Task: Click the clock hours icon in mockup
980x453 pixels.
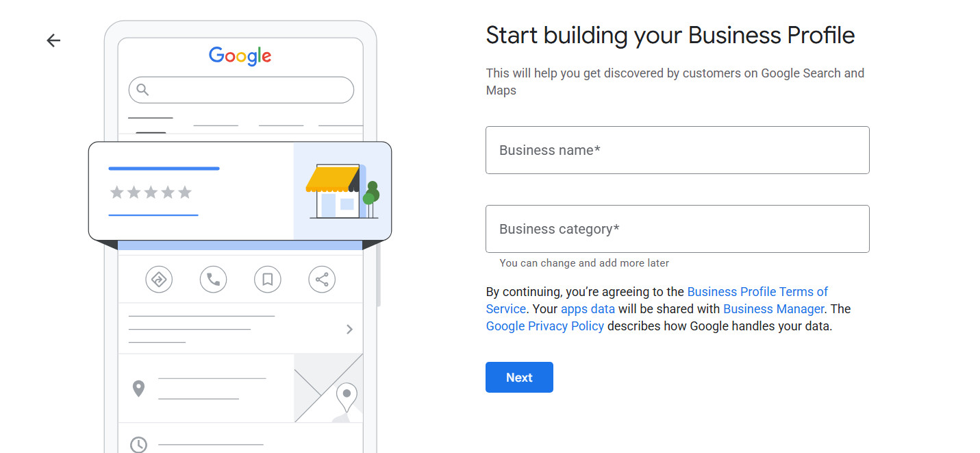Action: (x=138, y=445)
